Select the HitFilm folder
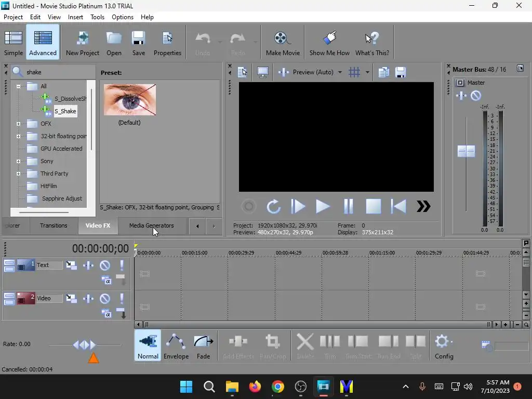The image size is (532, 399). (48, 186)
